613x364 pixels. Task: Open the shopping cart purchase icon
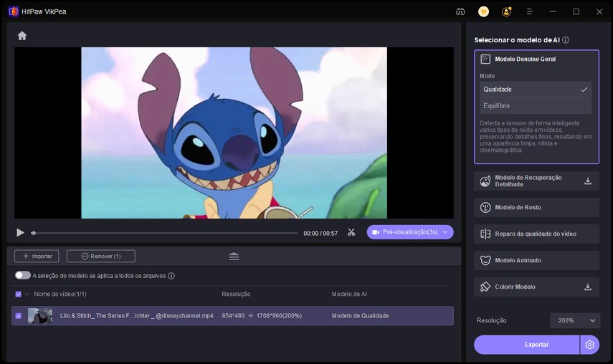click(484, 11)
